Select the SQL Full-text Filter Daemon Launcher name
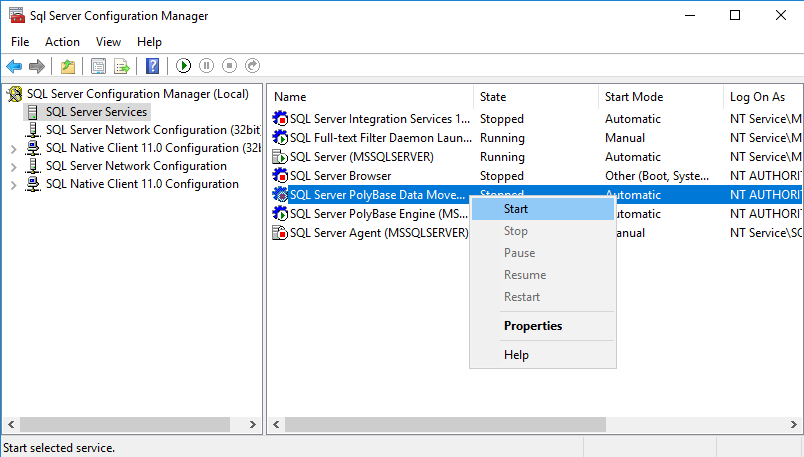 [381, 137]
